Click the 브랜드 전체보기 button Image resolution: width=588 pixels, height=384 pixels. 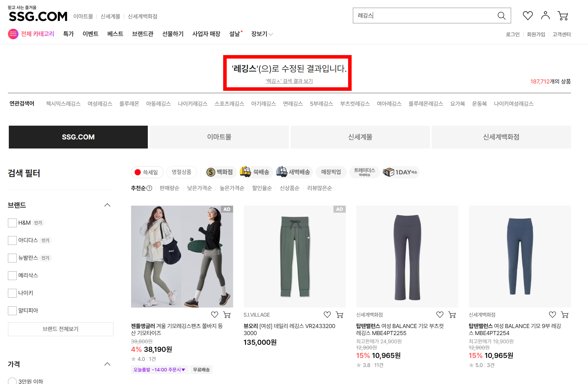tap(61, 329)
